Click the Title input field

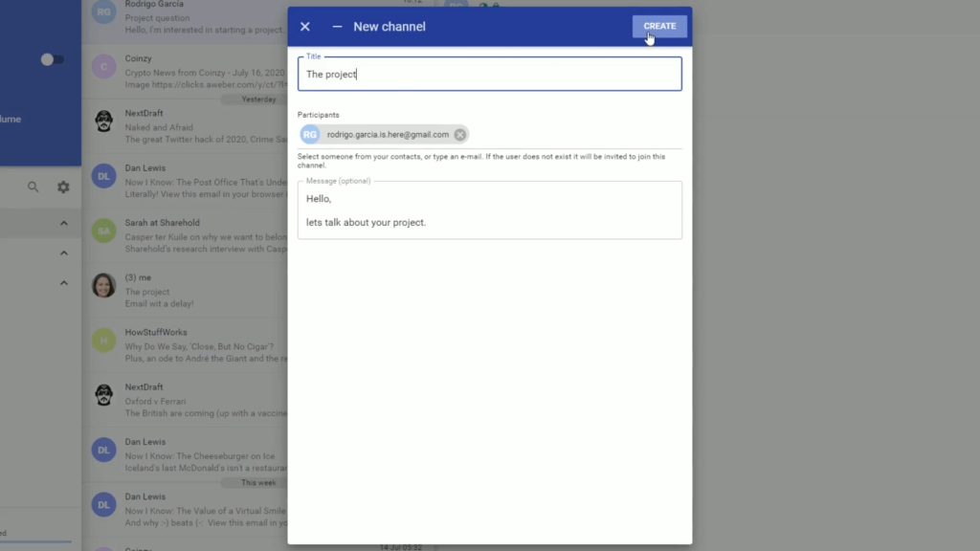[489, 75]
